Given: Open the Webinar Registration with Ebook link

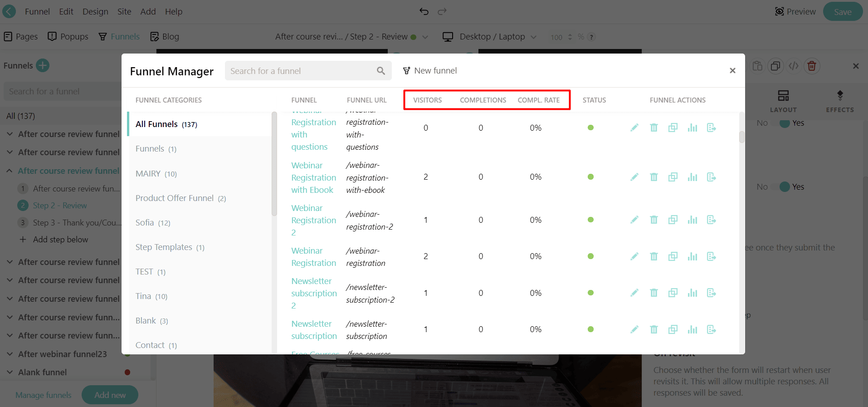Looking at the screenshot, I should (x=314, y=177).
